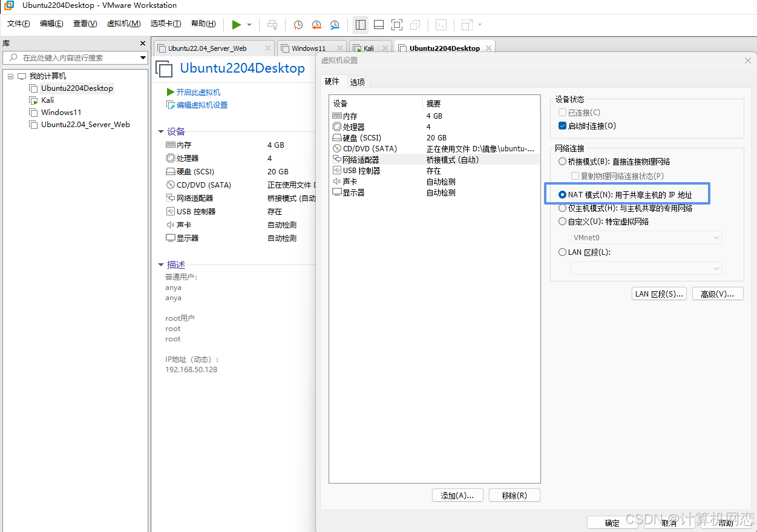The image size is (757, 532).
Task: Select NAT 模式(N) radio button
Action: click(562, 195)
